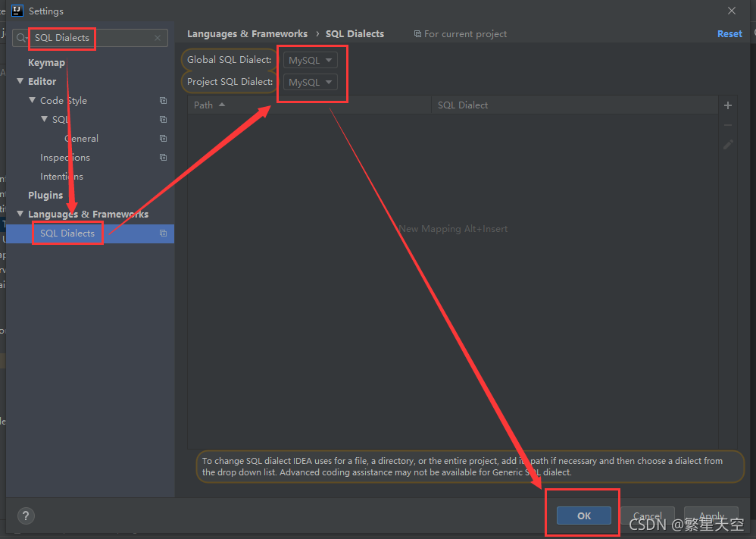
Task: Select Keymap in the settings tree
Action: [x=46, y=62]
